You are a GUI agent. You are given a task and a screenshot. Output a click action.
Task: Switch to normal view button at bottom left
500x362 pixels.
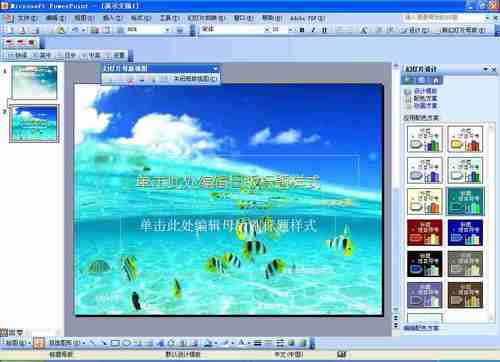point(4,332)
